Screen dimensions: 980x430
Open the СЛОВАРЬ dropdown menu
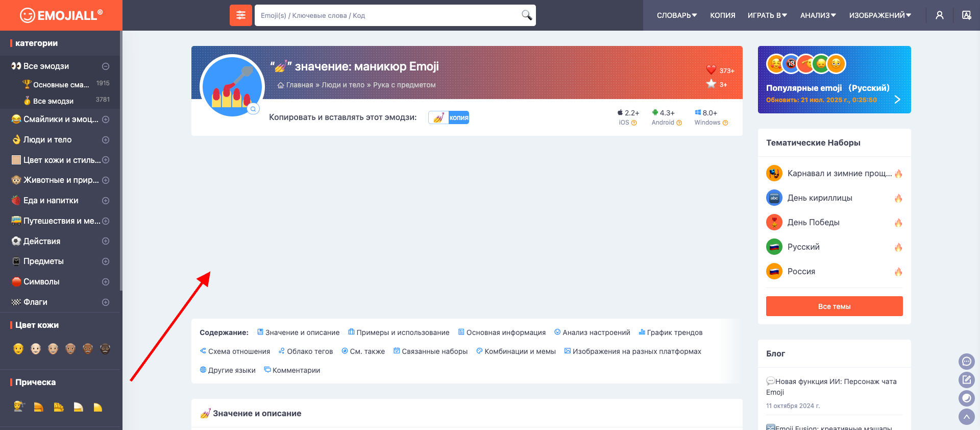pos(677,15)
